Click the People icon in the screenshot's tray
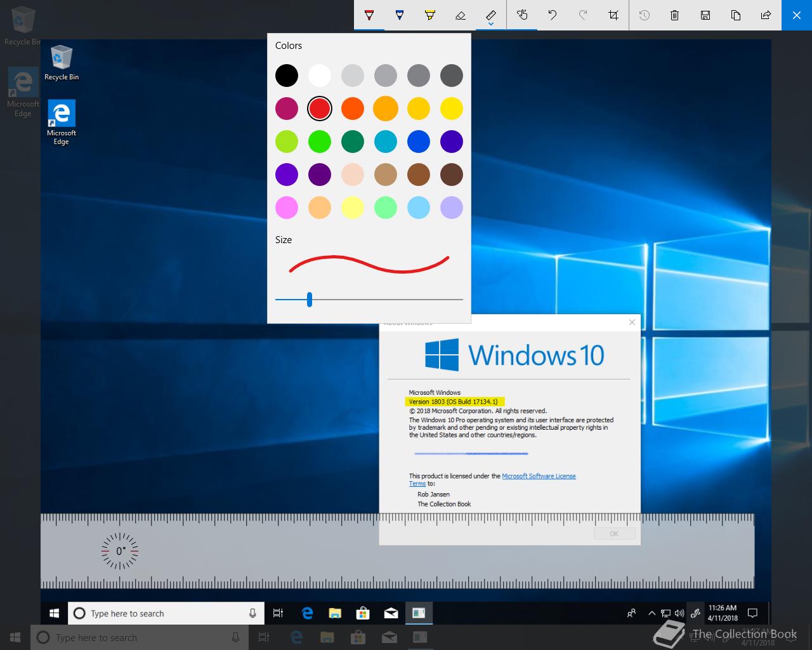Screen dimensions: 812x650 [x=631, y=613]
